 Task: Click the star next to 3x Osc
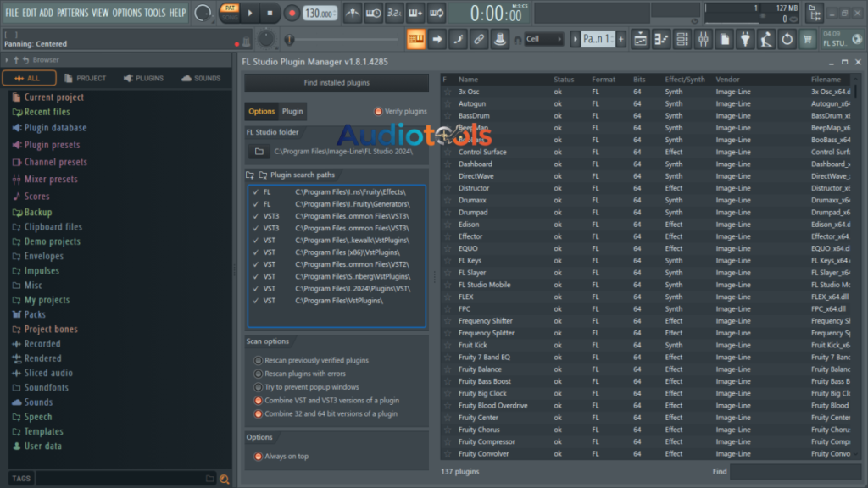pos(447,91)
